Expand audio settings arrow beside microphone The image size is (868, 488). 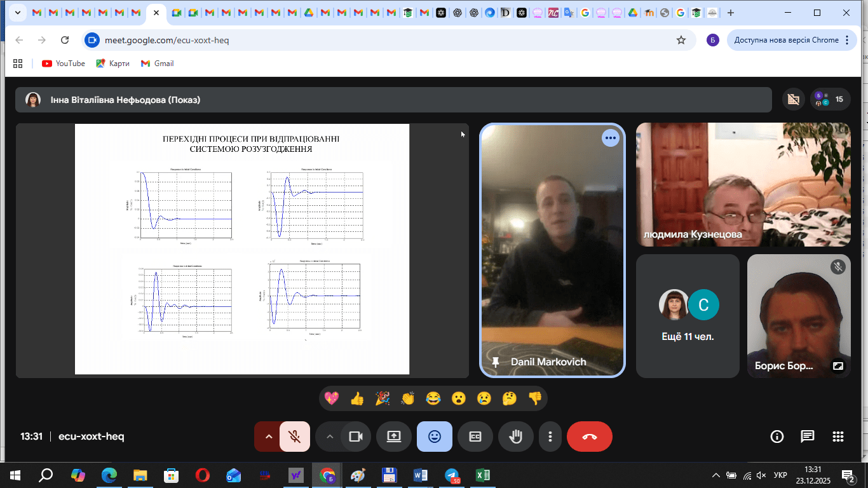click(268, 437)
